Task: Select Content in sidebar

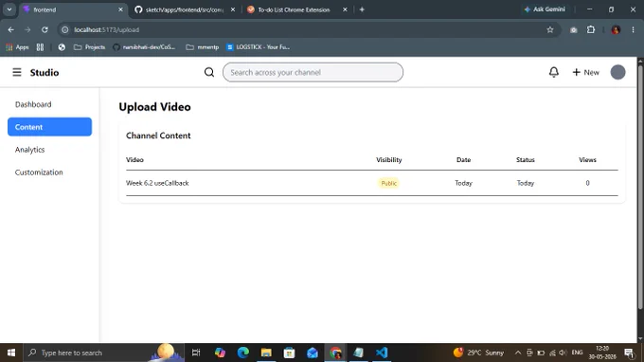Action: [x=49, y=127]
